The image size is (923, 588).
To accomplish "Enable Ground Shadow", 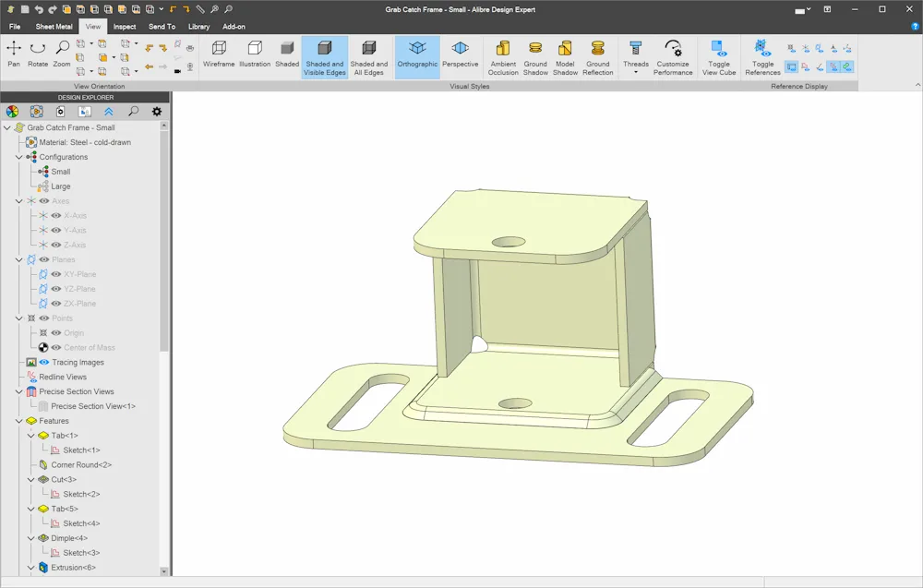I will [535, 57].
